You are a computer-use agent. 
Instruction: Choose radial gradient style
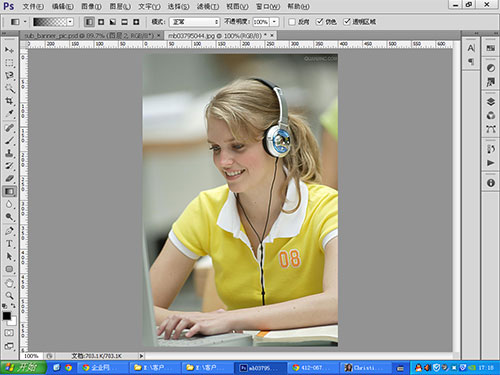[101, 22]
